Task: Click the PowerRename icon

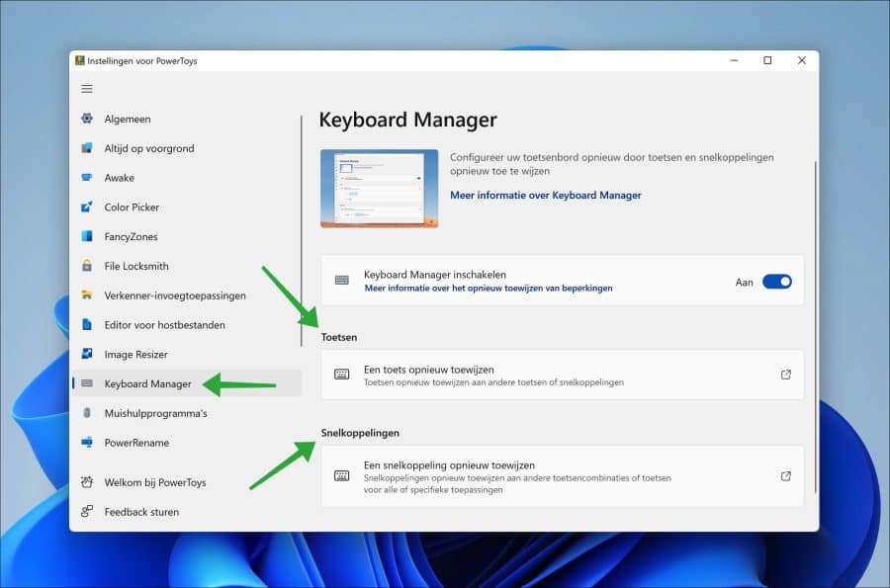Action: click(x=87, y=443)
